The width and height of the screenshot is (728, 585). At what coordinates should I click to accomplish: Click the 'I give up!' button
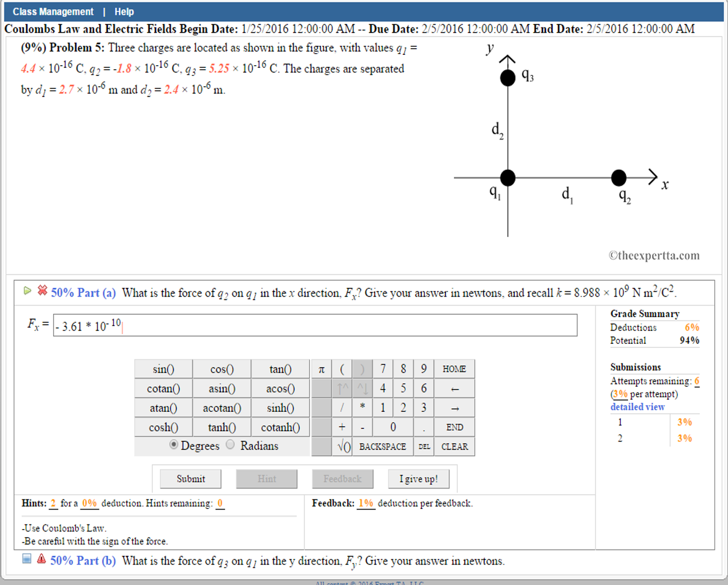(419, 479)
